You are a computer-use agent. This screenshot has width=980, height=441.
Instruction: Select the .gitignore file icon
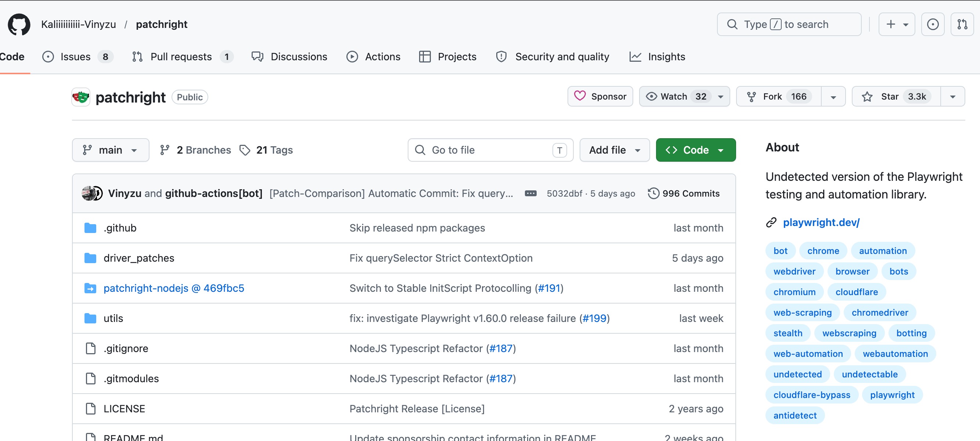tap(90, 348)
